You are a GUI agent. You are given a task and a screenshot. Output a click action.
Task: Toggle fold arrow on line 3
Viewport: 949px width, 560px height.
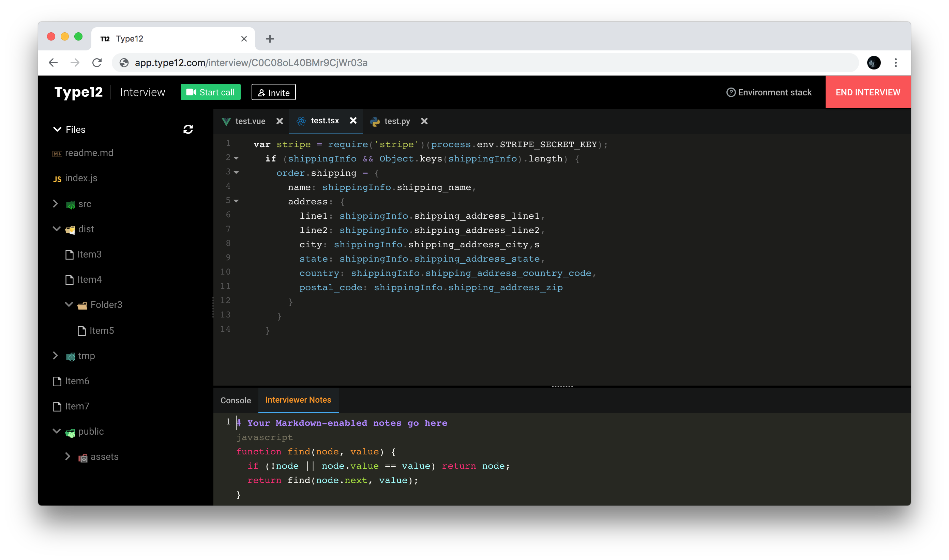pyautogui.click(x=237, y=172)
